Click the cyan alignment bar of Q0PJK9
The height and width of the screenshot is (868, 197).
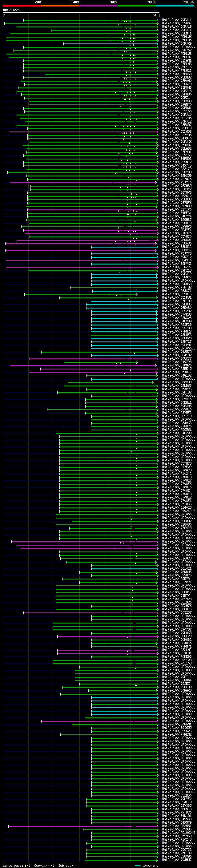coord(111,44)
